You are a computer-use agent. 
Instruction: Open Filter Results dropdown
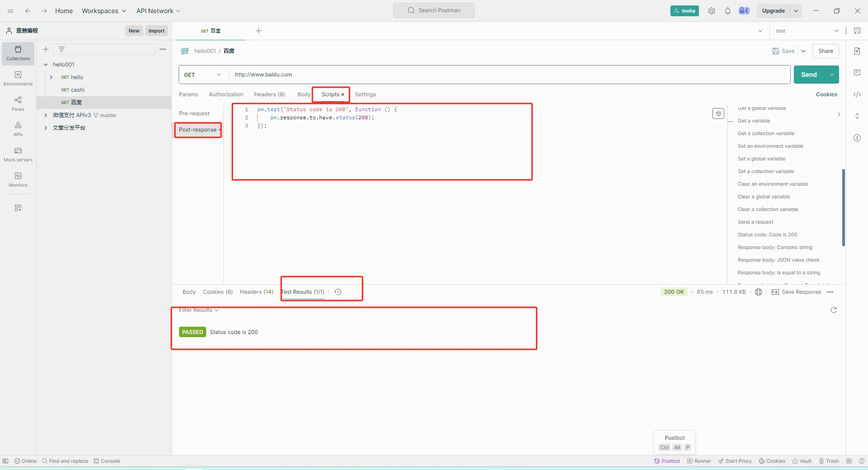(198, 310)
